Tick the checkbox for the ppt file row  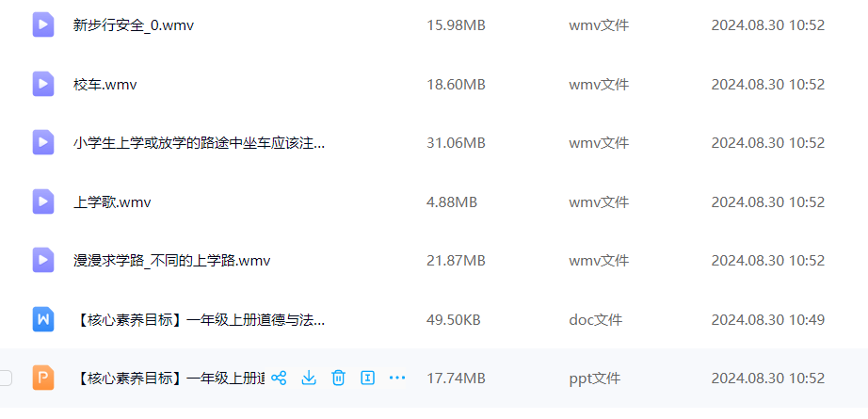click(x=5, y=378)
